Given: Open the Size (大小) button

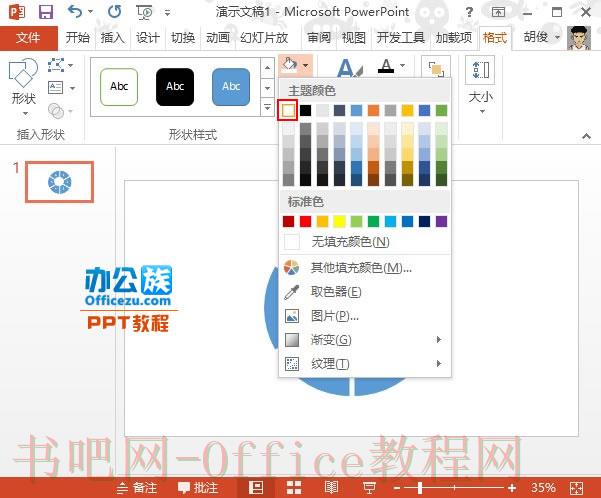Looking at the screenshot, I should tap(481, 85).
